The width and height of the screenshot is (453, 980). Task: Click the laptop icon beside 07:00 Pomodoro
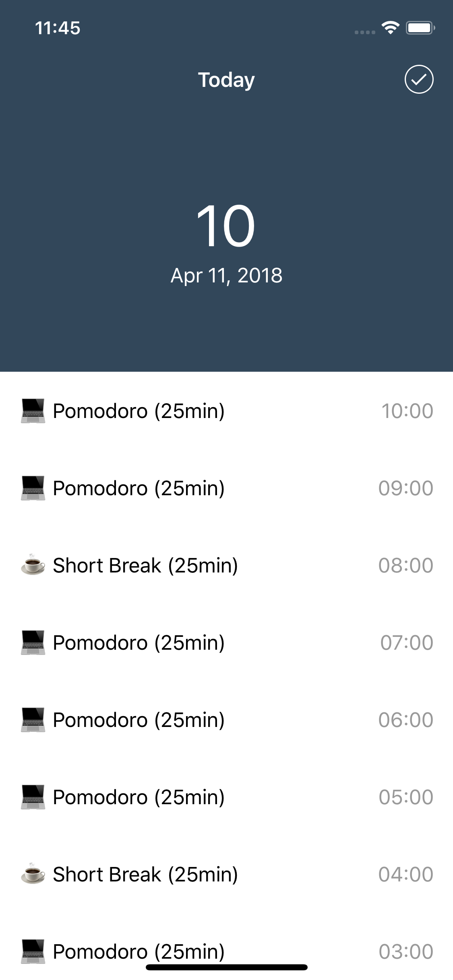pos(33,642)
